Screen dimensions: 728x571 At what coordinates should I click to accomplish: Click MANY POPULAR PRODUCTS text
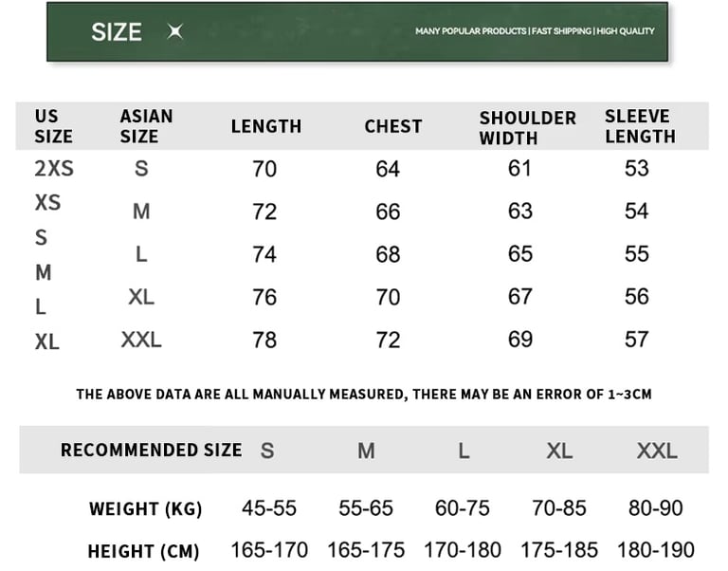coord(470,31)
